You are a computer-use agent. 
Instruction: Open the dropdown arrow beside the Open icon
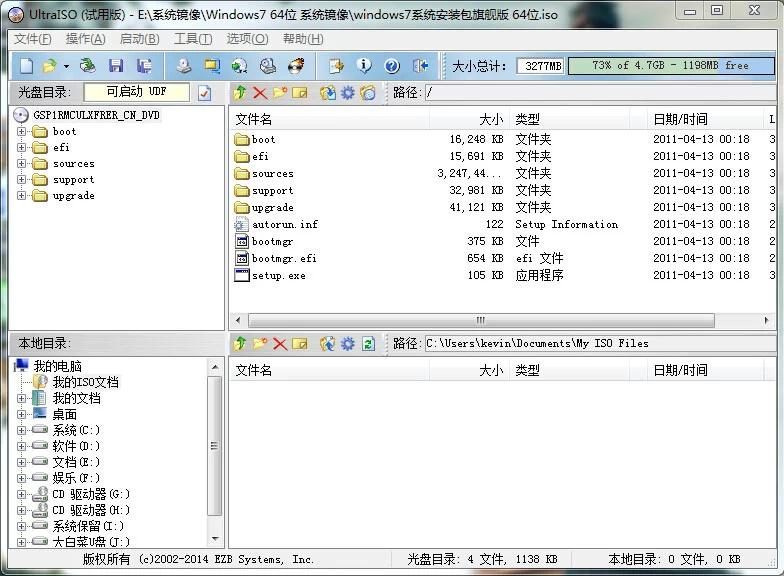(x=66, y=66)
